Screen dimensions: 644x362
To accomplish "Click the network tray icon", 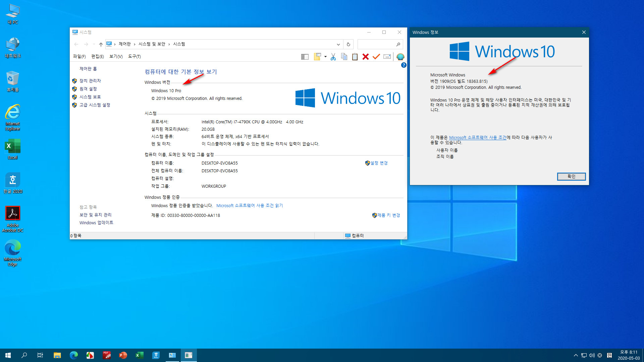I will (x=584, y=355).
